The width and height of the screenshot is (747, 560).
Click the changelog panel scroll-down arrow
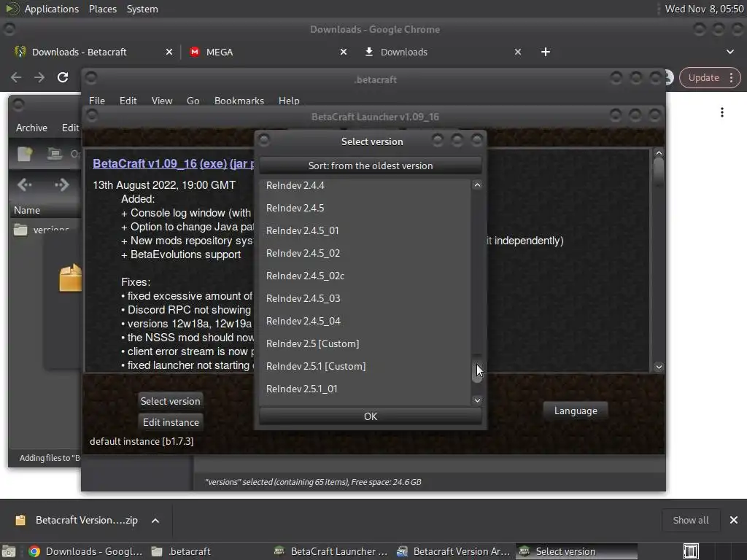(659, 367)
